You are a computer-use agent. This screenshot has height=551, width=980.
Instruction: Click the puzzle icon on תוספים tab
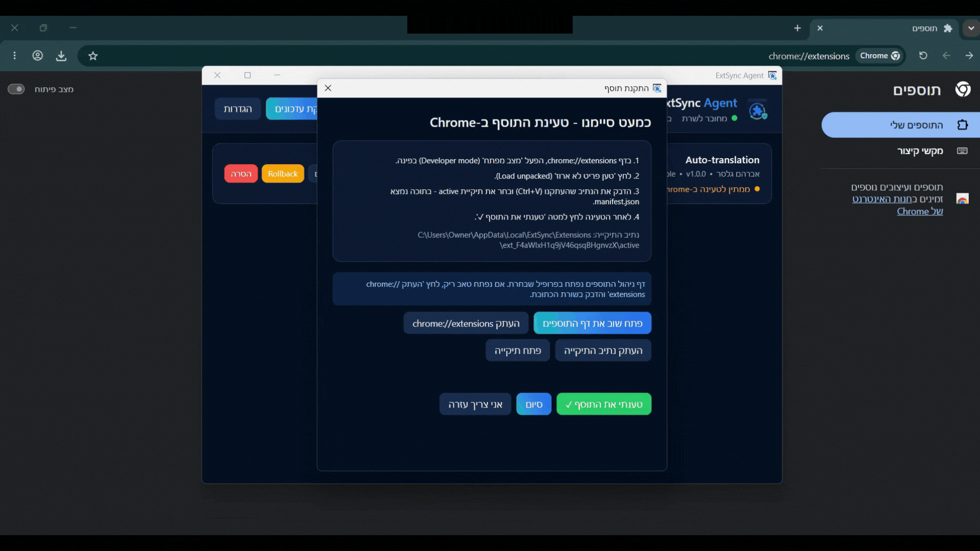click(948, 28)
